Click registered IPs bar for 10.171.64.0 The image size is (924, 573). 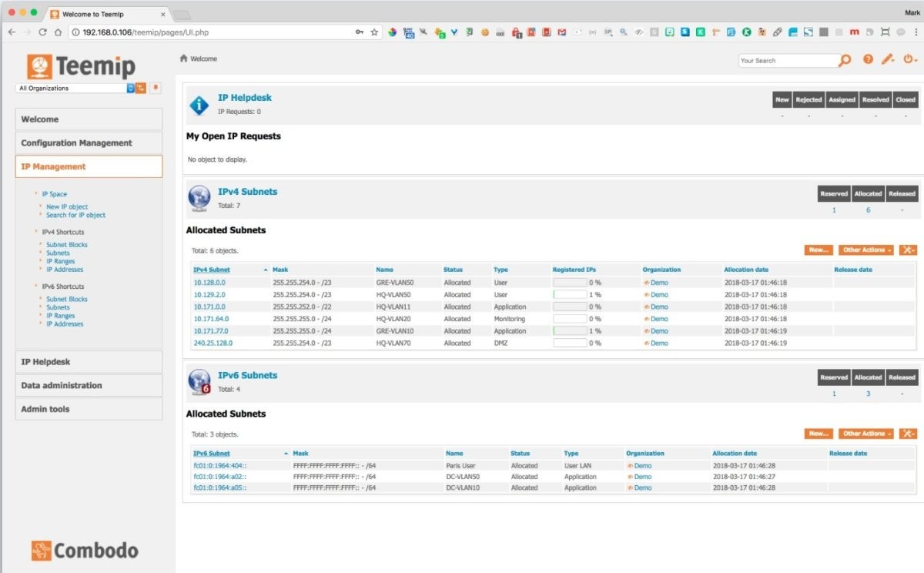coord(570,319)
